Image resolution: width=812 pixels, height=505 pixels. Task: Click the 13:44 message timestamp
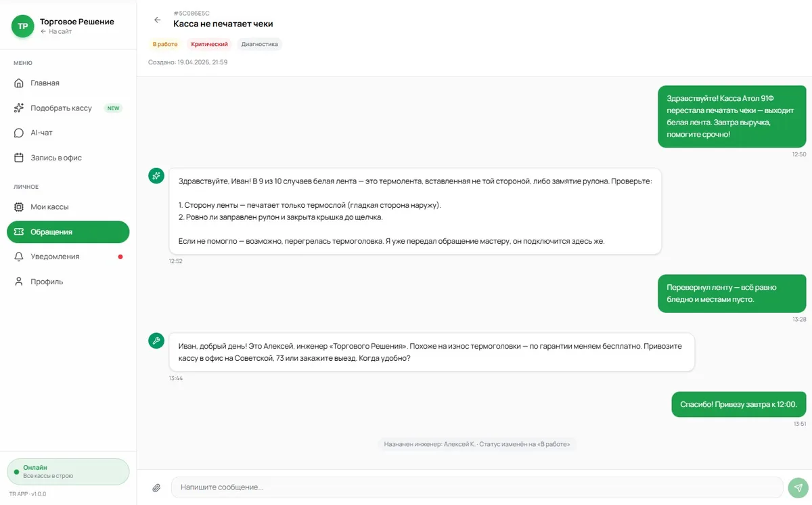(x=176, y=378)
